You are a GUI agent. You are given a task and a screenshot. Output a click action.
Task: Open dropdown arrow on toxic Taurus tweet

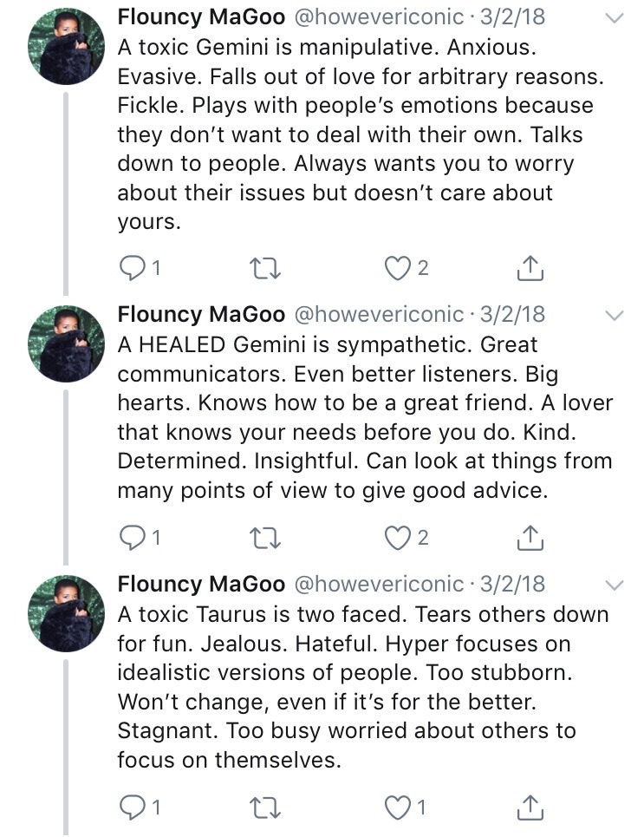(614, 585)
